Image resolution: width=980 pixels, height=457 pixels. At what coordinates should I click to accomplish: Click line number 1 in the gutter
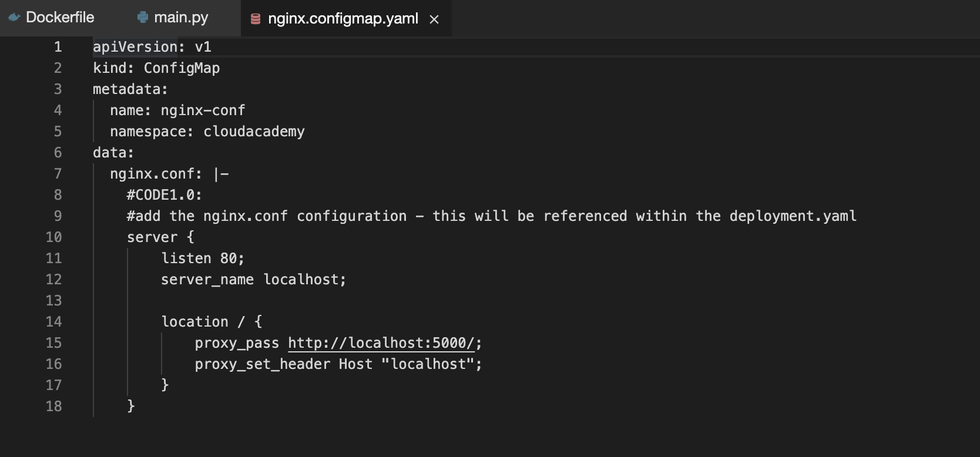(x=58, y=47)
